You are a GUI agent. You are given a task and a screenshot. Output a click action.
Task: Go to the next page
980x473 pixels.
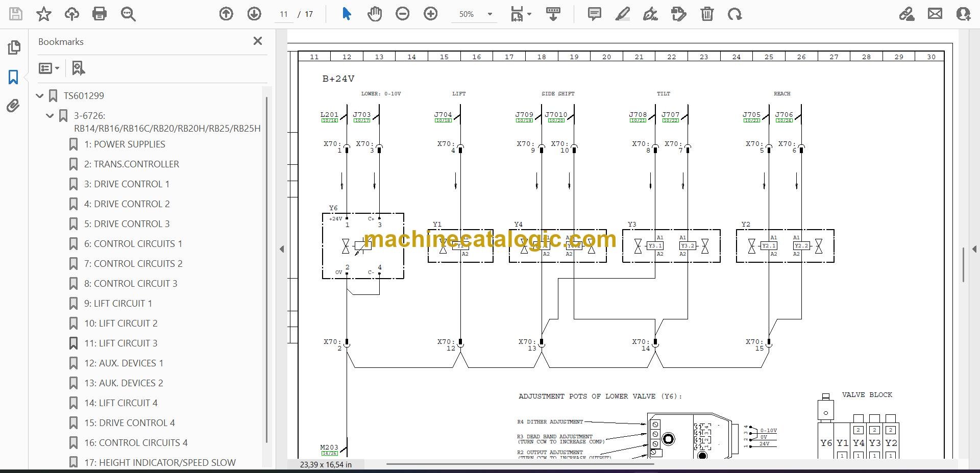pyautogui.click(x=254, y=14)
